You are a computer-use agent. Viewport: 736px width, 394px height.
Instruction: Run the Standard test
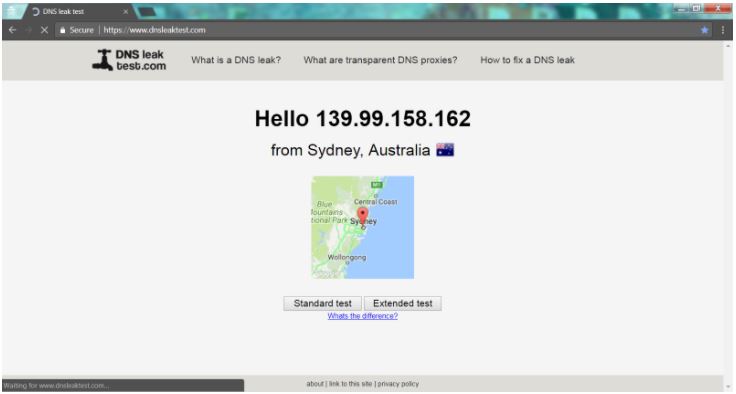tap(322, 303)
